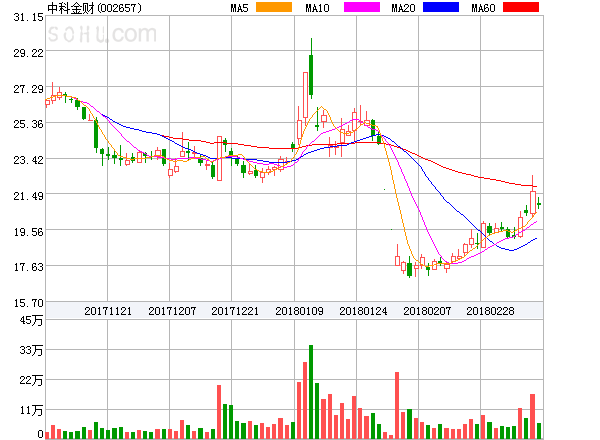Click the 20171221 date label
This screenshot has width=600, height=440.
(235, 311)
